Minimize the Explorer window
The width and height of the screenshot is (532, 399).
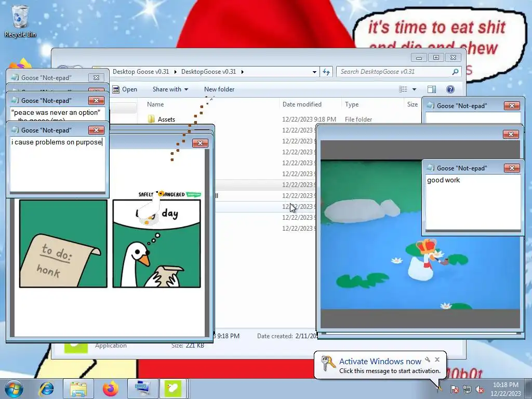[419, 57]
